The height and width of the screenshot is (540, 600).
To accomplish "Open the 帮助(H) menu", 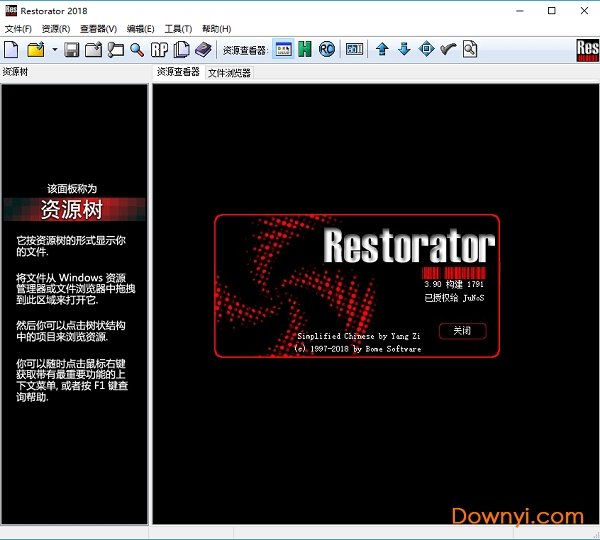I will click(x=217, y=29).
